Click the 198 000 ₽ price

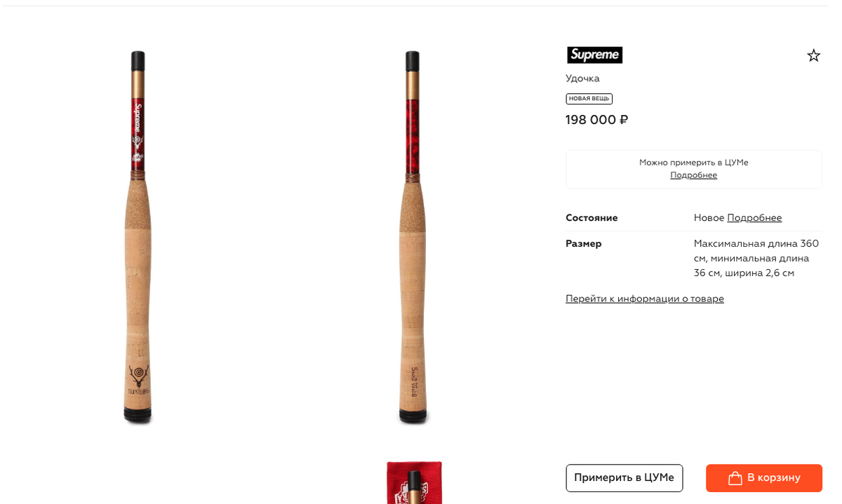click(596, 121)
